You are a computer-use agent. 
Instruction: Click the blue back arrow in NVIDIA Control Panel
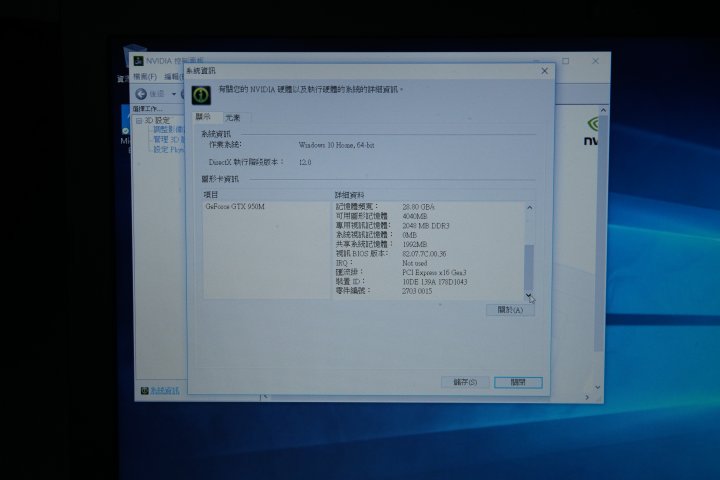(x=141, y=94)
